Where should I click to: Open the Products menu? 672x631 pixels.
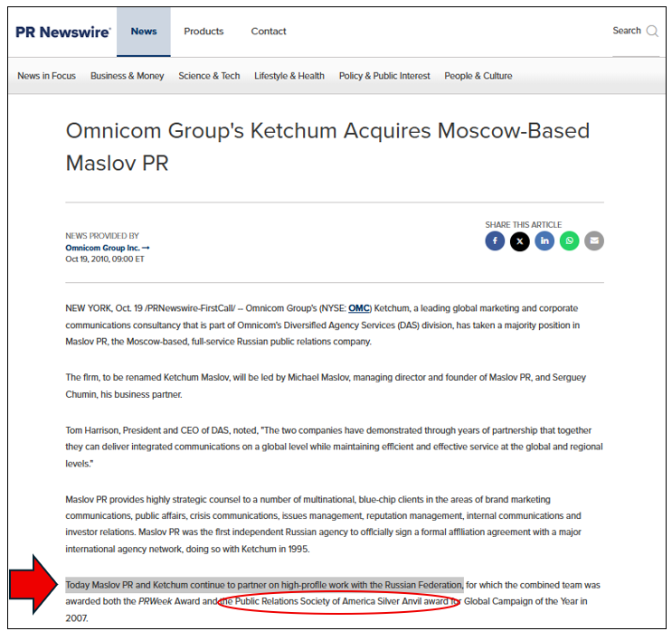(x=203, y=32)
